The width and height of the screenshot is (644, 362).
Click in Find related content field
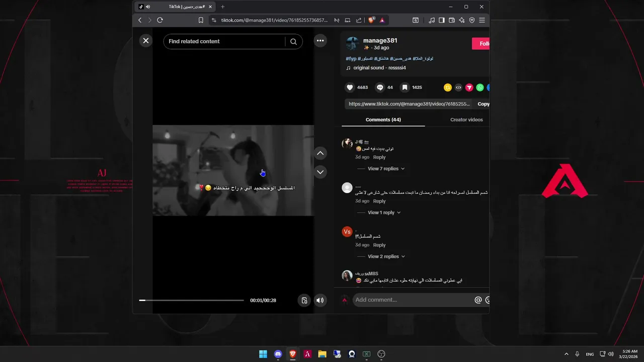tap(224, 42)
